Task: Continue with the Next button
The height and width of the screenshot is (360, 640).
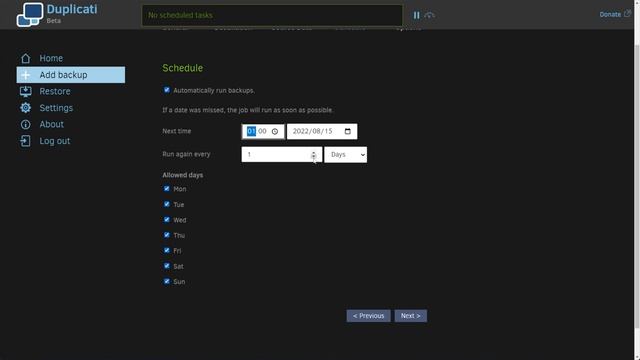Action: click(411, 316)
